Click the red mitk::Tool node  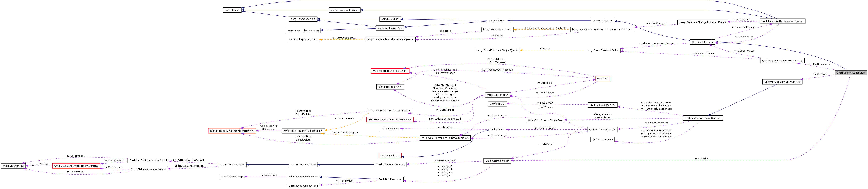pos(602,79)
